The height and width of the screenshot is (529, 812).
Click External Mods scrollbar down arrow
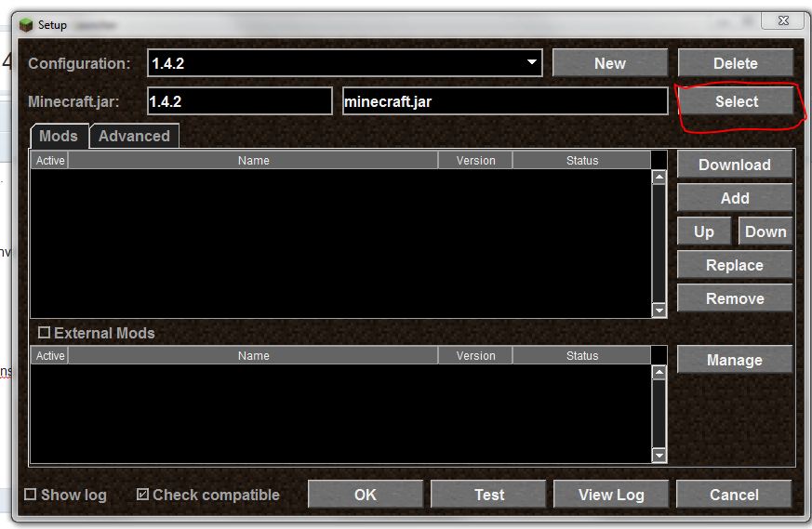point(659,455)
